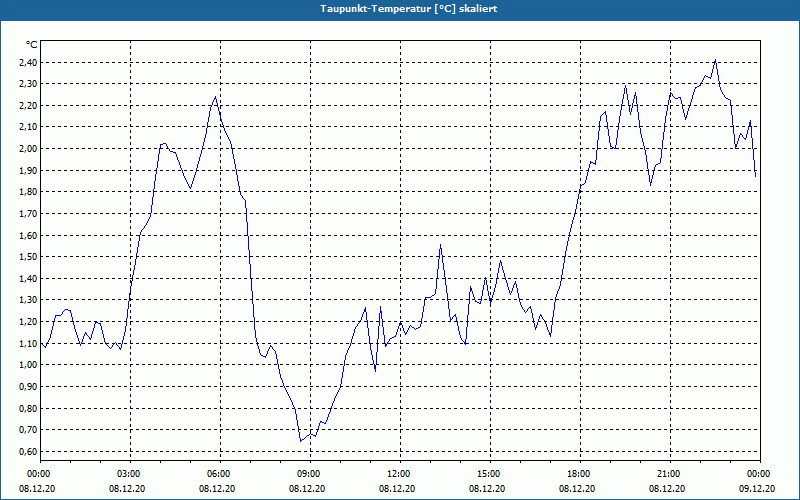This screenshot has width=800, height=500.
Task: Click the "00:00" time label above 09.12.20
Action: tap(760, 474)
